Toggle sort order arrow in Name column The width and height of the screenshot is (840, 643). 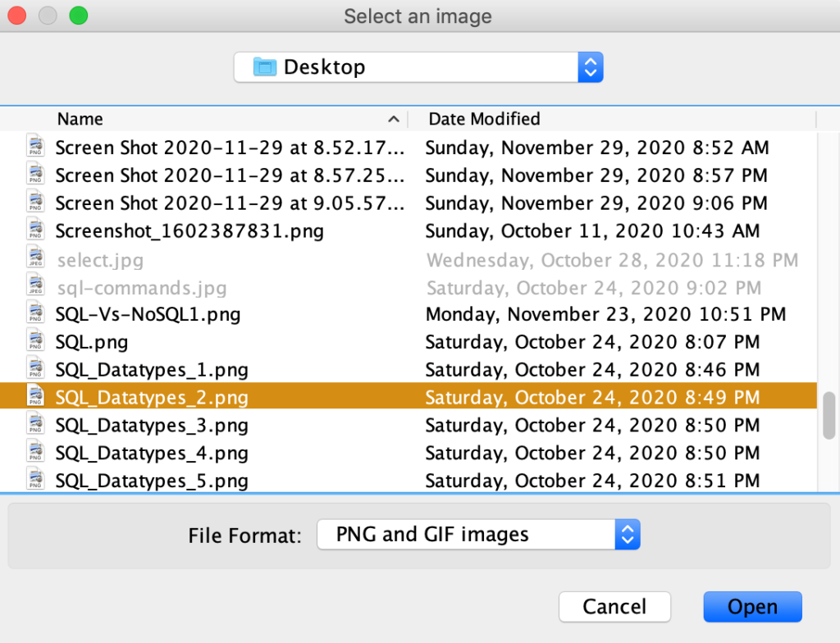click(394, 120)
